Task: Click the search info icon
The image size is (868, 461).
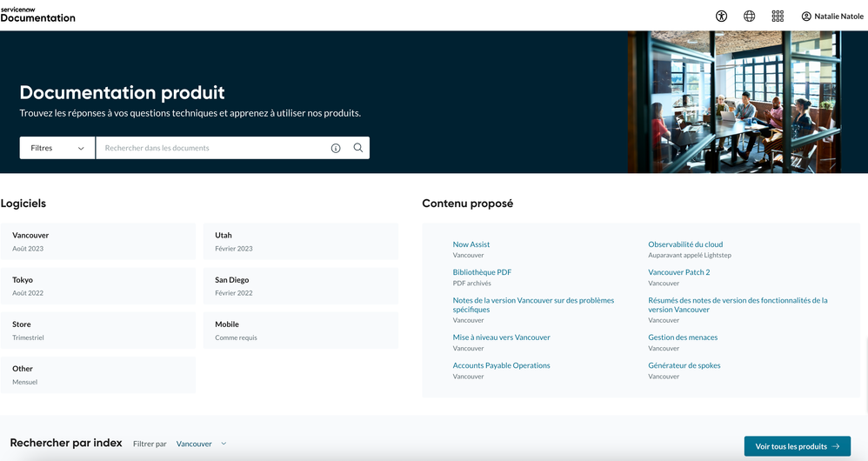Action: [x=336, y=148]
